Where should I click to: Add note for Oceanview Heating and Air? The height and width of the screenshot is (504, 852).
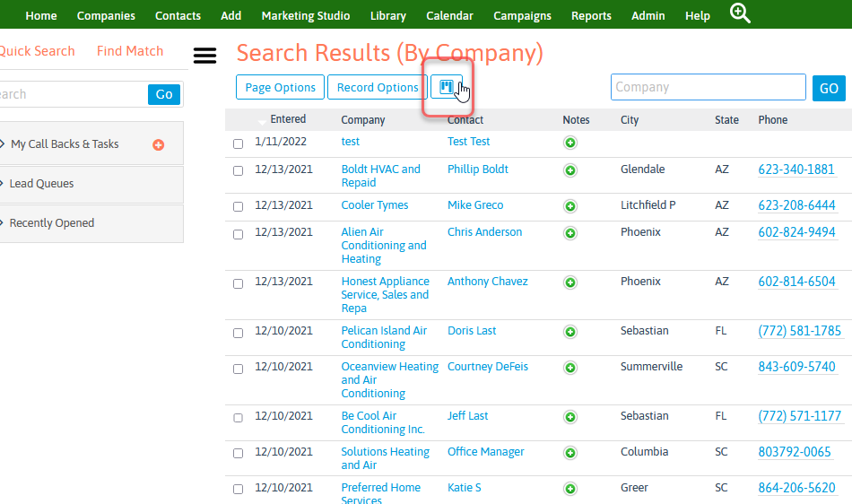coord(570,368)
